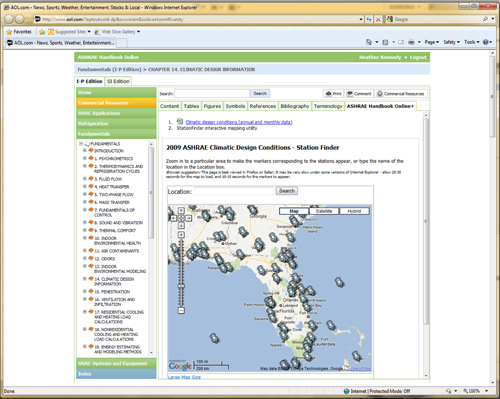
Task: Open HVAC Applications in sidebar
Action: (116, 113)
